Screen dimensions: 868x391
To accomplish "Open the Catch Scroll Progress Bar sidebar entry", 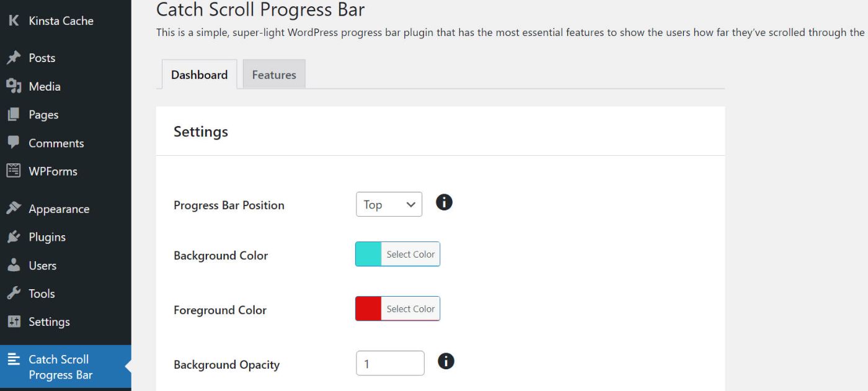I will (59, 367).
